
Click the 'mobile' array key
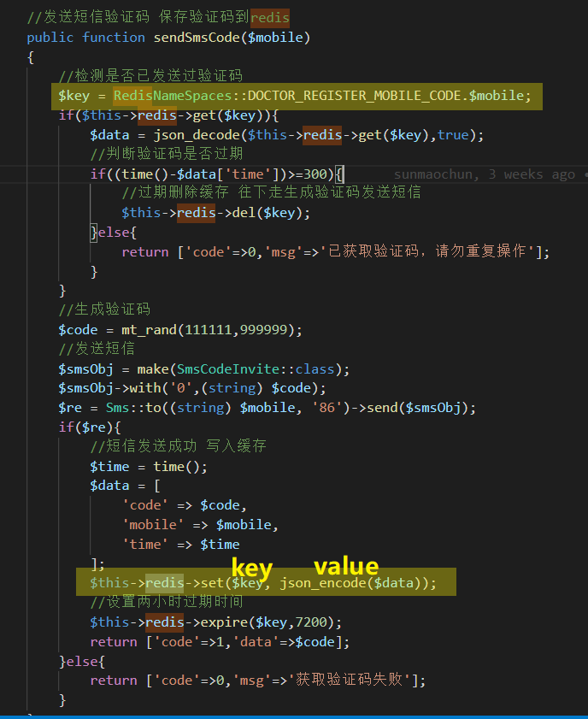153,525
